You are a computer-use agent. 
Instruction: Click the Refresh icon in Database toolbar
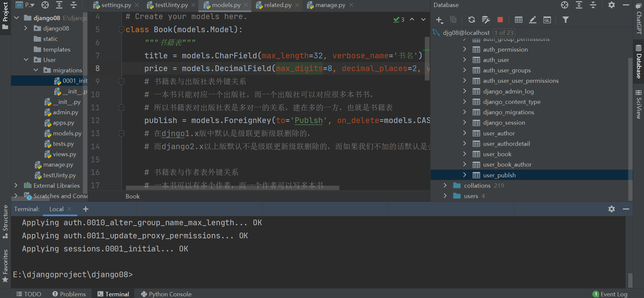[472, 20]
